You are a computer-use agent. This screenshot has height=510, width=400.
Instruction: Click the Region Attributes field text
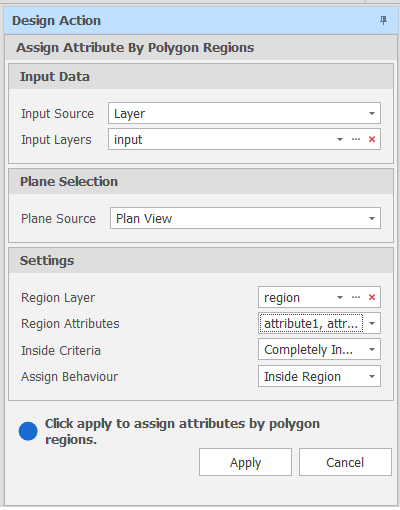pyautogui.click(x=311, y=323)
